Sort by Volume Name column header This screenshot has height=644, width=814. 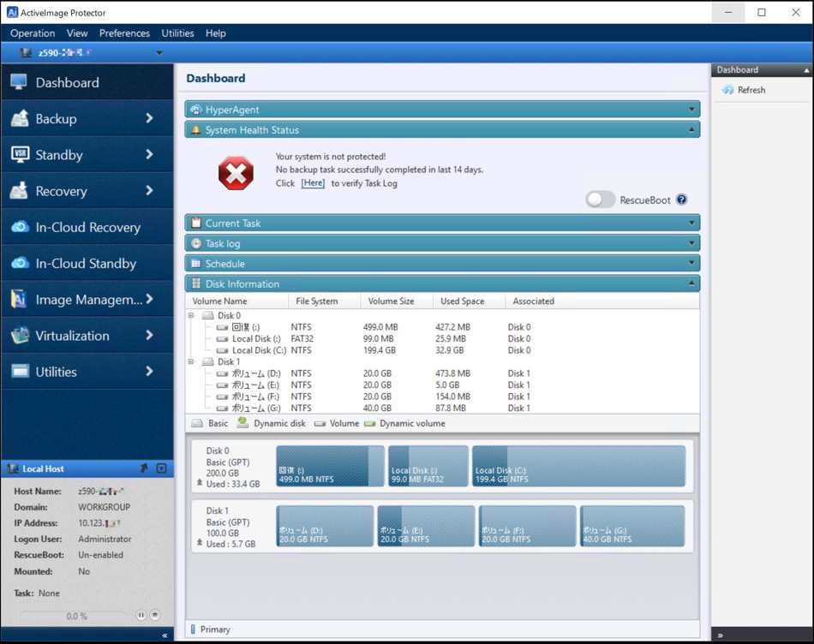(x=236, y=301)
